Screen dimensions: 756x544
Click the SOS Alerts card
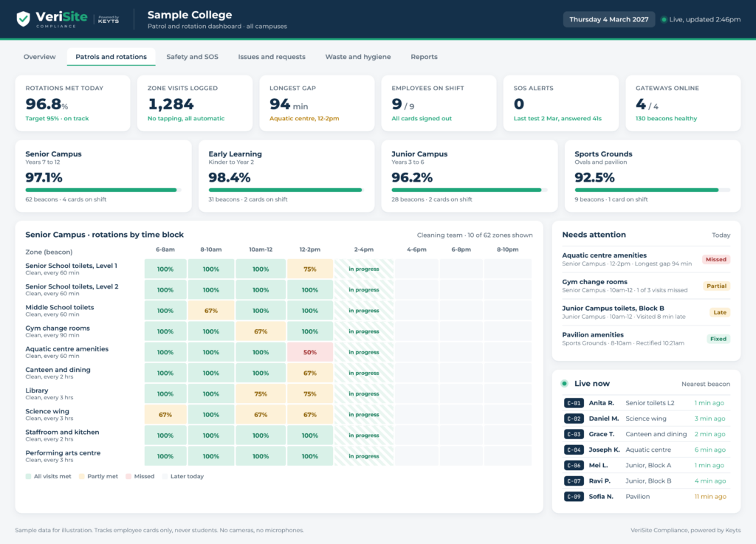tap(561, 103)
